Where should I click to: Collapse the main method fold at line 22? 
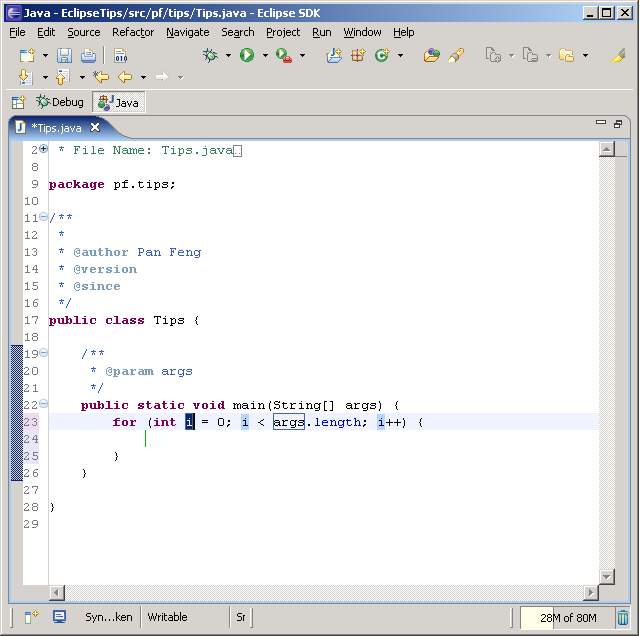click(43, 404)
